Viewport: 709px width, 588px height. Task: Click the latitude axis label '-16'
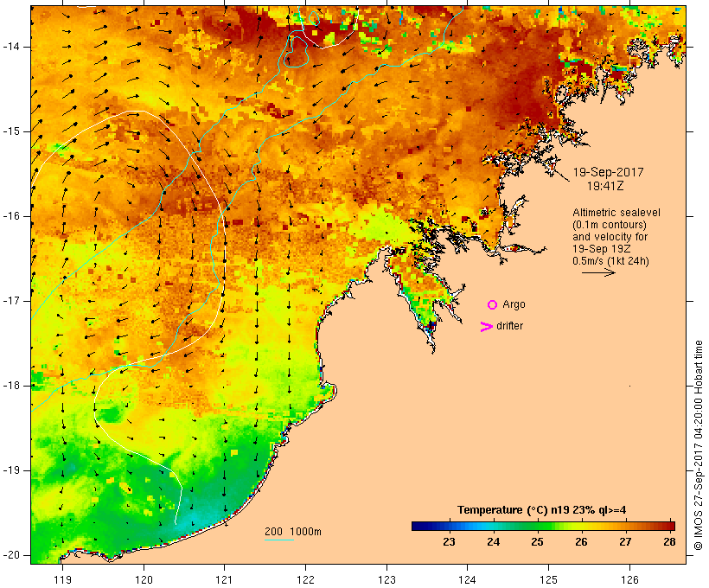(x=11, y=216)
